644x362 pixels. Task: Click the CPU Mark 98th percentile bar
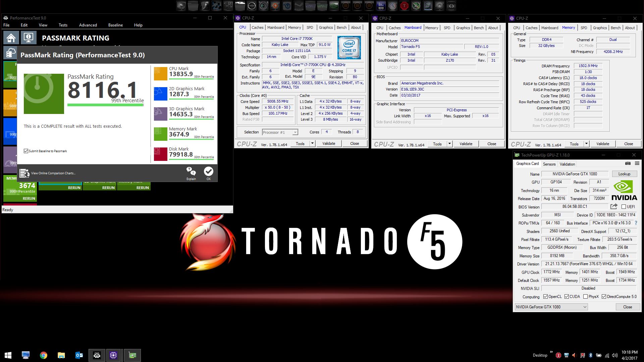192,79
